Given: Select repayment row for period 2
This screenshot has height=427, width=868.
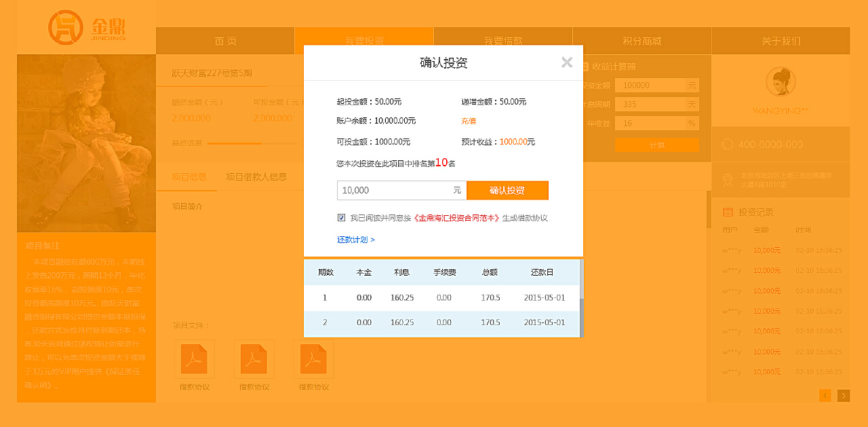Looking at the screenshot, I should (x=441, y=322).
